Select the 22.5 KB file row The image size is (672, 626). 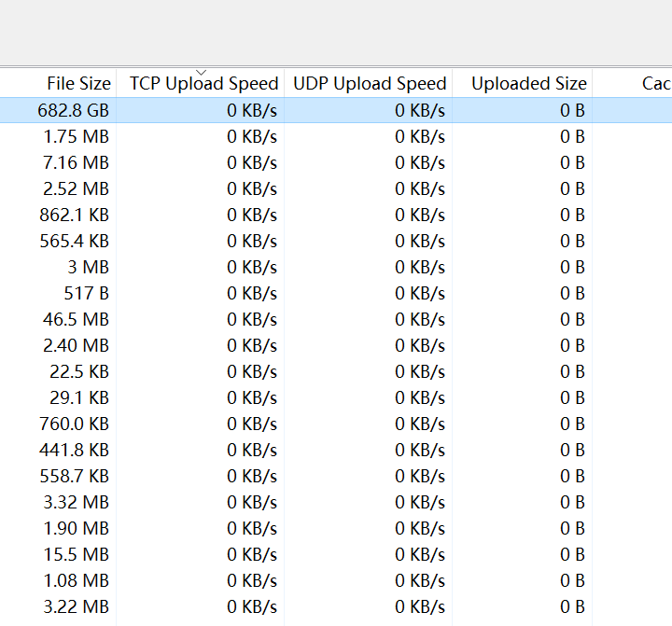tap(336, 371)
